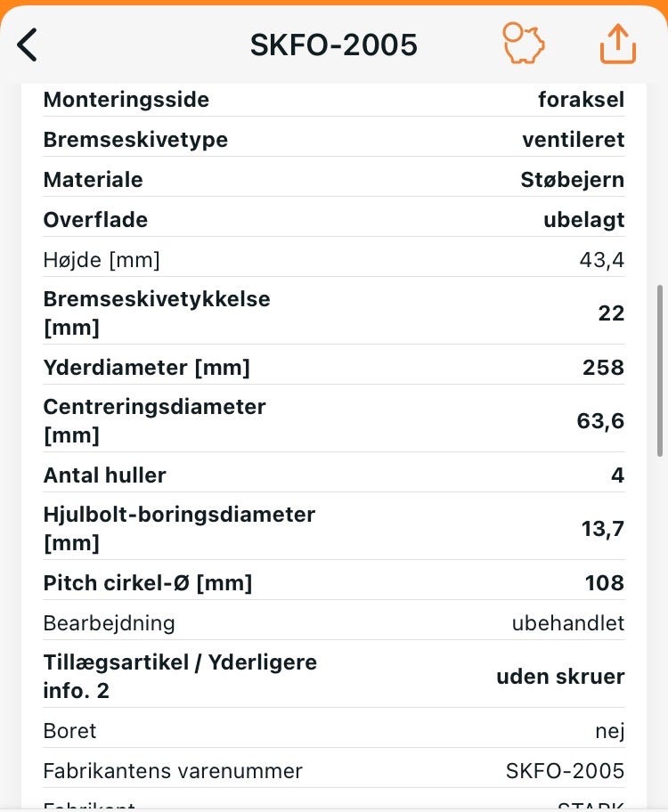The height and width of the screenshot is (812, 668).
Task: Tap the Bremseskivetykkelse 22 value
Action: click(x=611, y=313)
